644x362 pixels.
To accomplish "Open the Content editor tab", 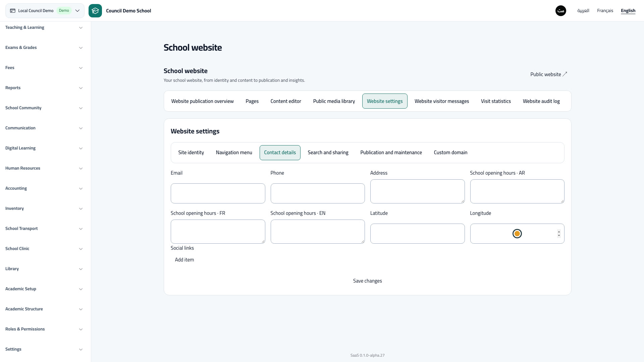I will [x=286, y=101].
